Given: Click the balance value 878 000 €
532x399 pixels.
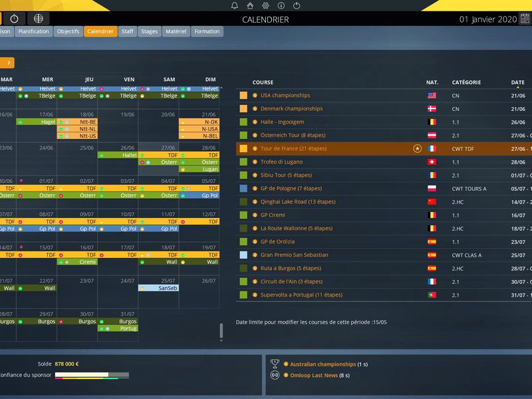Looking at the screenshot, I should pyautogui.click(x=67, y=364).
